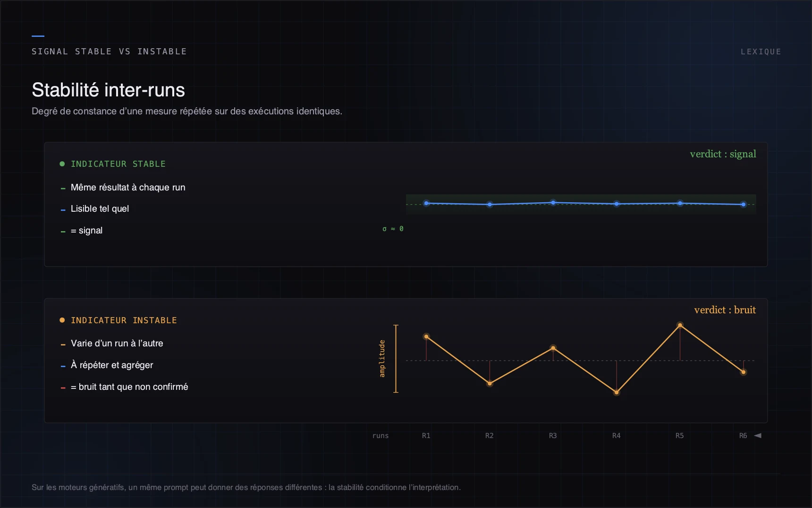
Task: Click the σ ≈ 0 annotation
Action: click(393, 229)
